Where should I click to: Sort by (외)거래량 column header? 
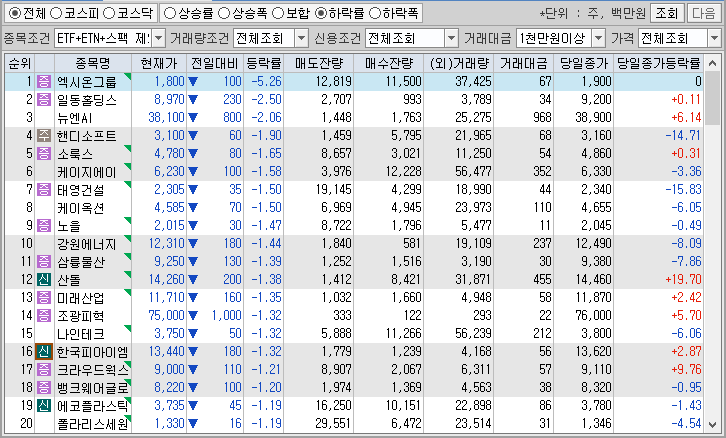point(458,63)
